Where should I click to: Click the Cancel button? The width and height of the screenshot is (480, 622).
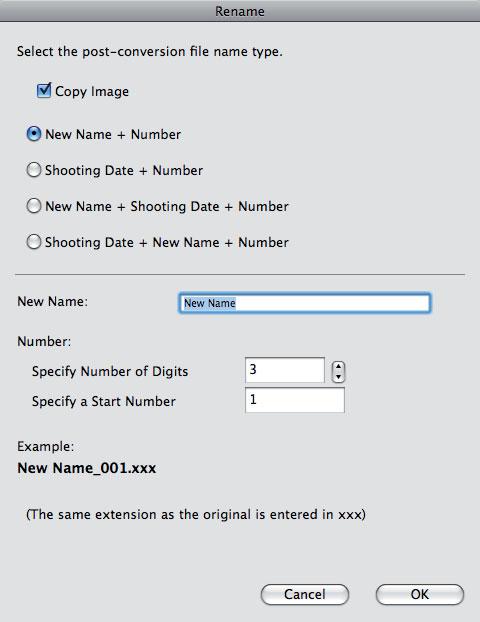pos(305,594)
